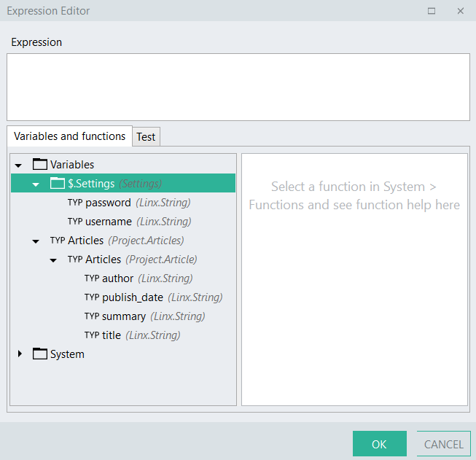476x460 pixels.
Task: Click the TYP icon beside publish_date
Action: [92, 297]
